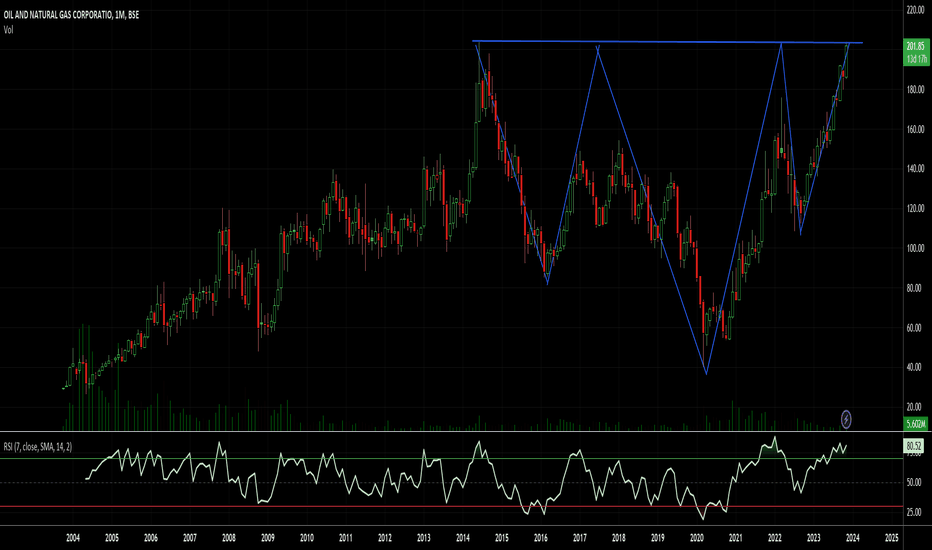Click the 80.00 price axis label

(x=915, y=288)
